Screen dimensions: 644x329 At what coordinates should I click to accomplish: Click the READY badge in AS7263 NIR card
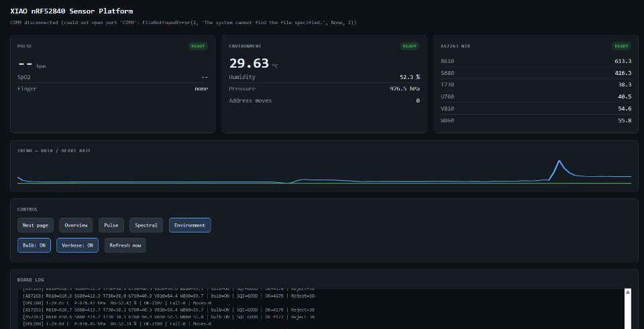[621, 46]
